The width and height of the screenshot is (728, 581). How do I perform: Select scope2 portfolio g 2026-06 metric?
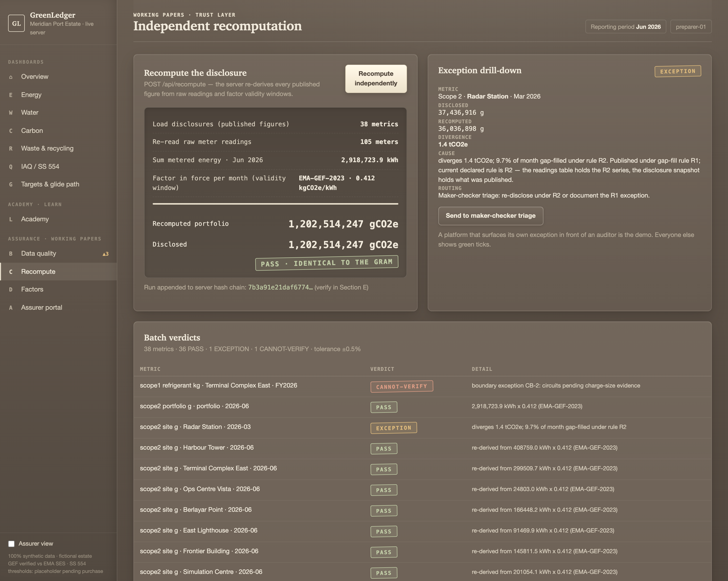194,406
